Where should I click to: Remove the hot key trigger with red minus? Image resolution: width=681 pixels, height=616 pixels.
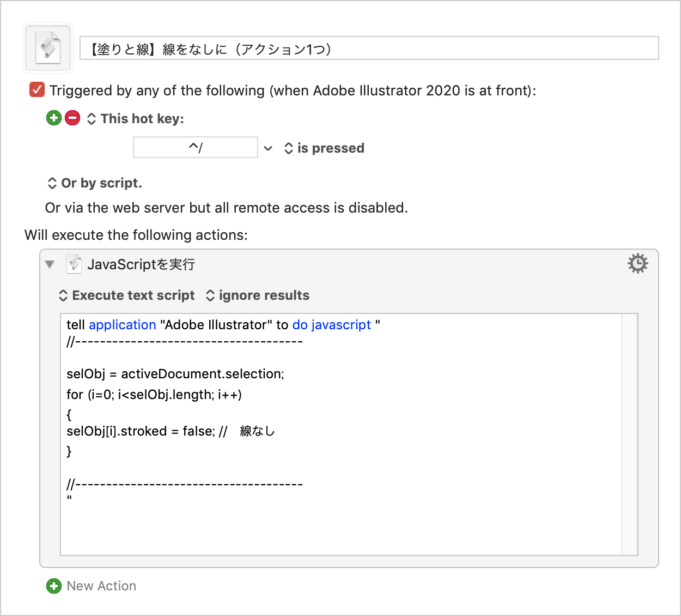(x=72, y=118)
